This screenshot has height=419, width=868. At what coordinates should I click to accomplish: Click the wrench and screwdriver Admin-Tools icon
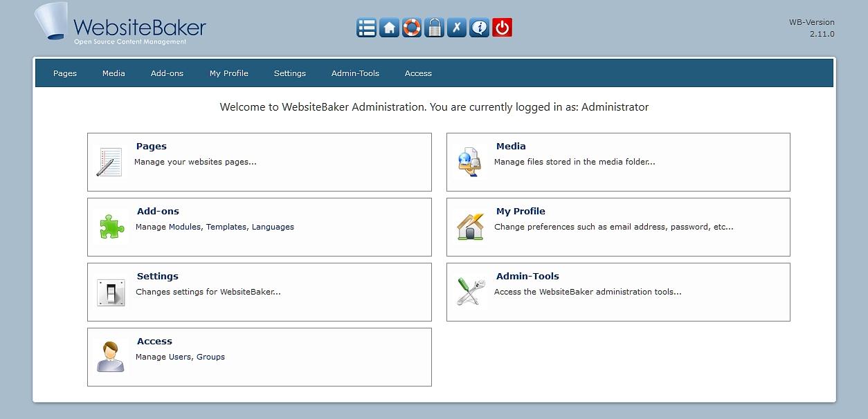pyautogui.click(x=471, y=291)
